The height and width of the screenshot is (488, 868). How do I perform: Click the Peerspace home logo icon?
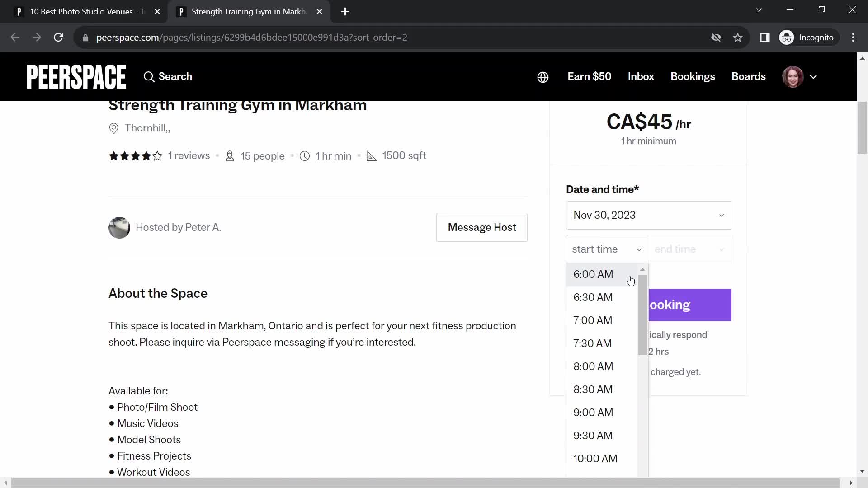(77, 76)
